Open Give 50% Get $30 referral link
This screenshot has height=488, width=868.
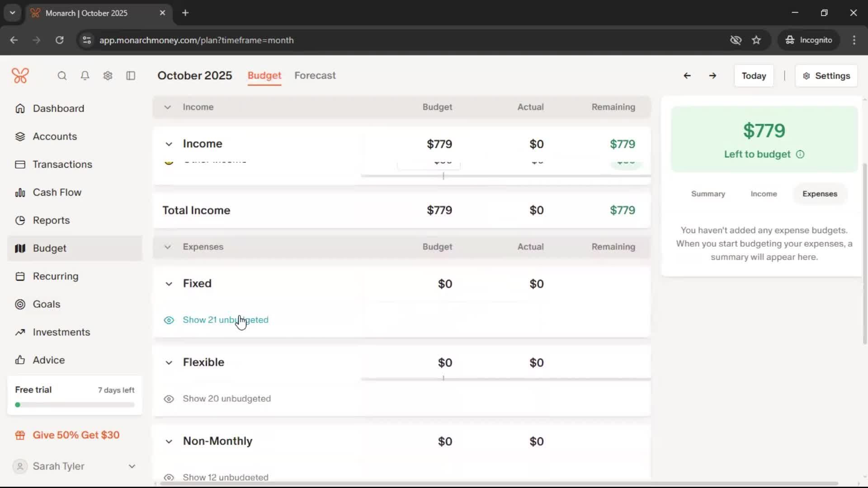click(76, 435)
